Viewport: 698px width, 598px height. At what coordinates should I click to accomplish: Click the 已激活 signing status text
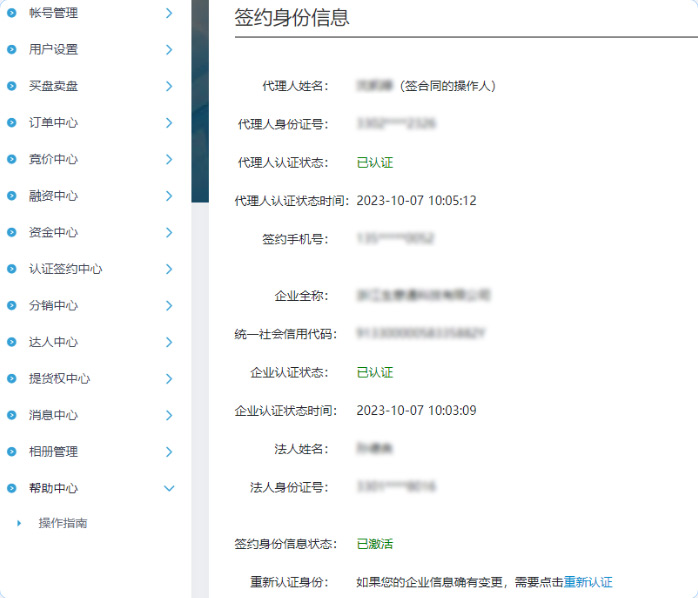tap(375, 545)
